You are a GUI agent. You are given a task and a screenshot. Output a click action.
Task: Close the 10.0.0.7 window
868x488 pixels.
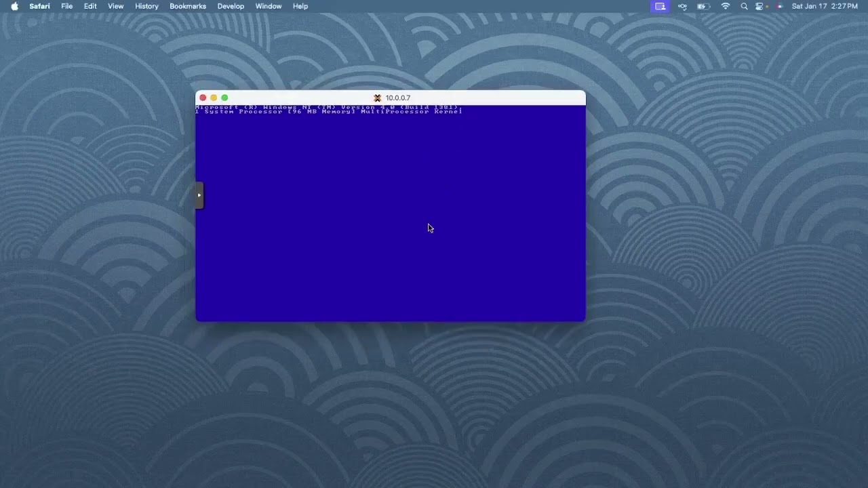click(203, 98)
